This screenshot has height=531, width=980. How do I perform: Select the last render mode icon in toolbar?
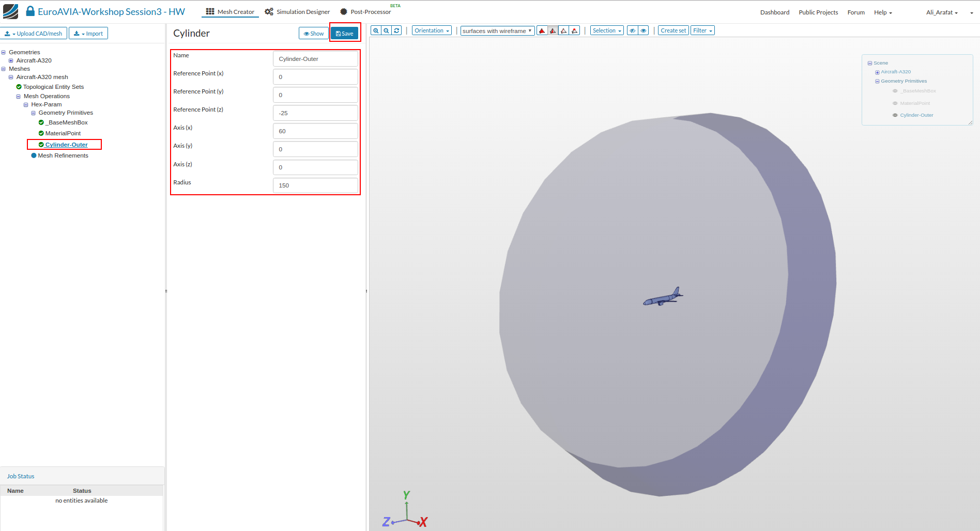point(574,30)
